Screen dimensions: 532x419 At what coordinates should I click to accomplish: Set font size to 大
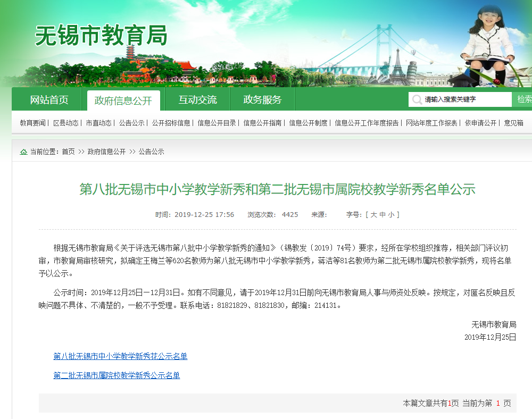pyautogui.click(x=373, y=215)
